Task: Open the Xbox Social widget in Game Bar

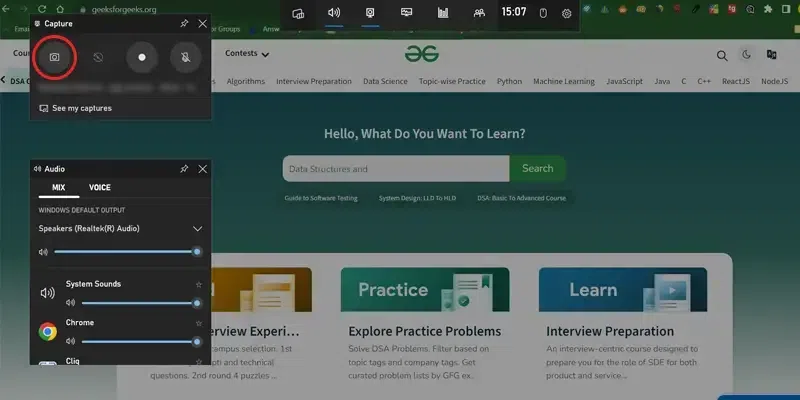Action: pos(479,14)
